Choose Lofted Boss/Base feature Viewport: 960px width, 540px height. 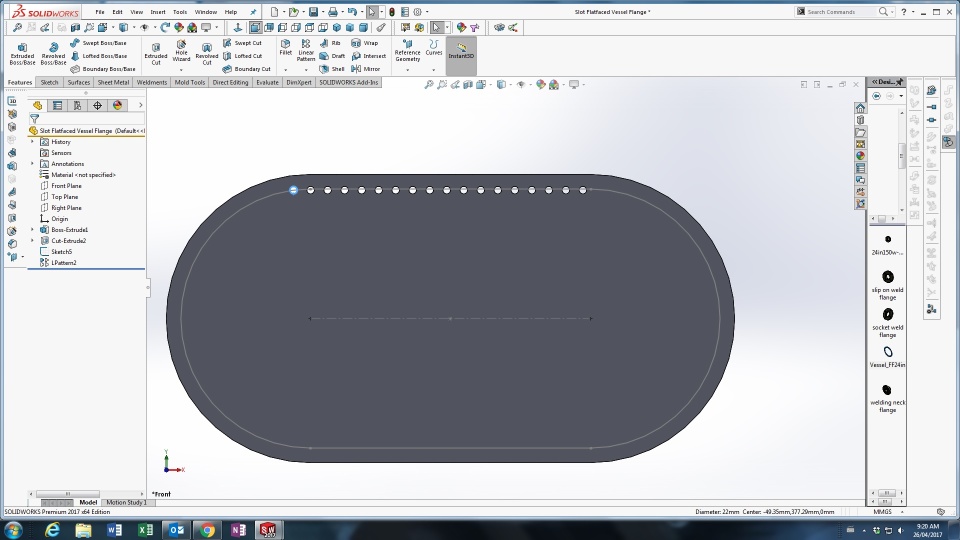click(98, 56)
